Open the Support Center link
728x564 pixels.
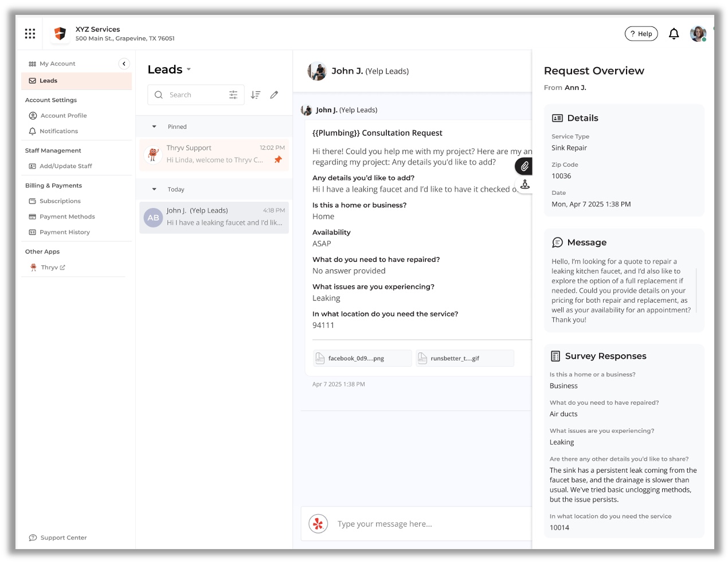63,538
